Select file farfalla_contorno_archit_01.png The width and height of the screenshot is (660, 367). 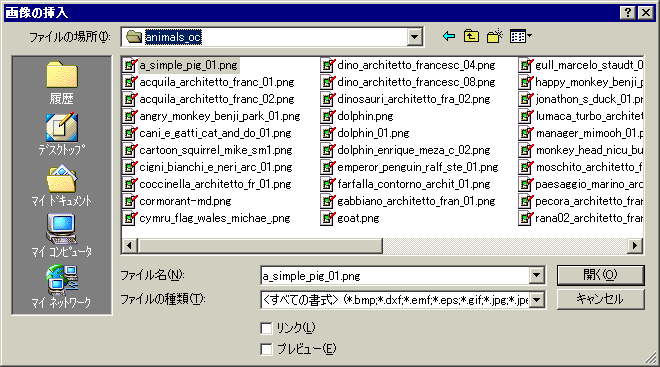pos(414,184)
